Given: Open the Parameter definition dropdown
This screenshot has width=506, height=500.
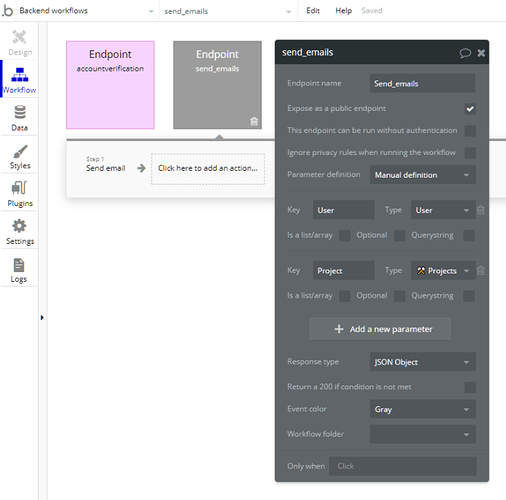Looking at the screenshot, I should (x=422, y=175).
